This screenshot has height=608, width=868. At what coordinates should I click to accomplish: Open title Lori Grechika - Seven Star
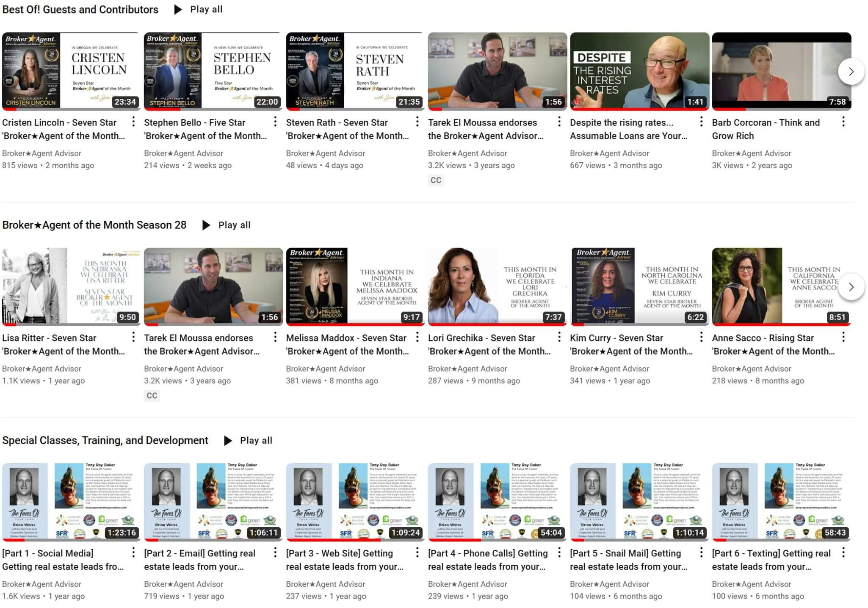[x=489, y=344]
